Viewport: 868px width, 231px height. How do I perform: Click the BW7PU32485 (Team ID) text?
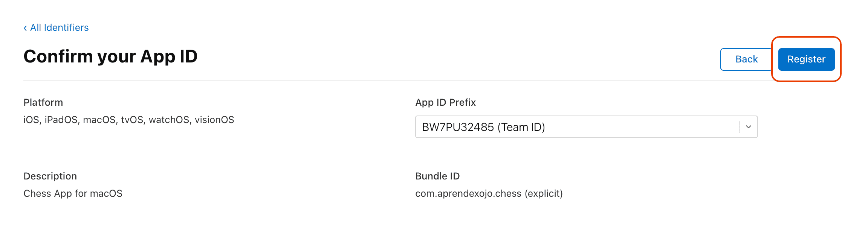click(x=483, y=127)
